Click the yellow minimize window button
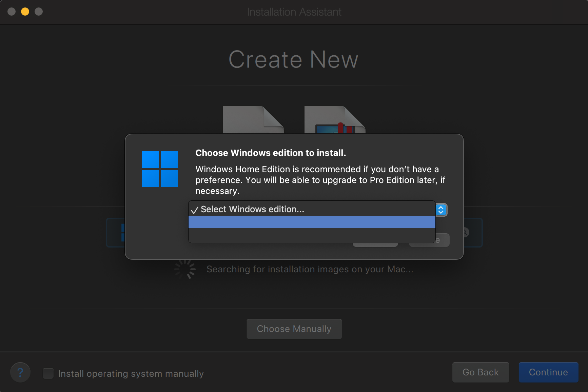This screenshot has height=392, width=588. (x=25, y=12)
